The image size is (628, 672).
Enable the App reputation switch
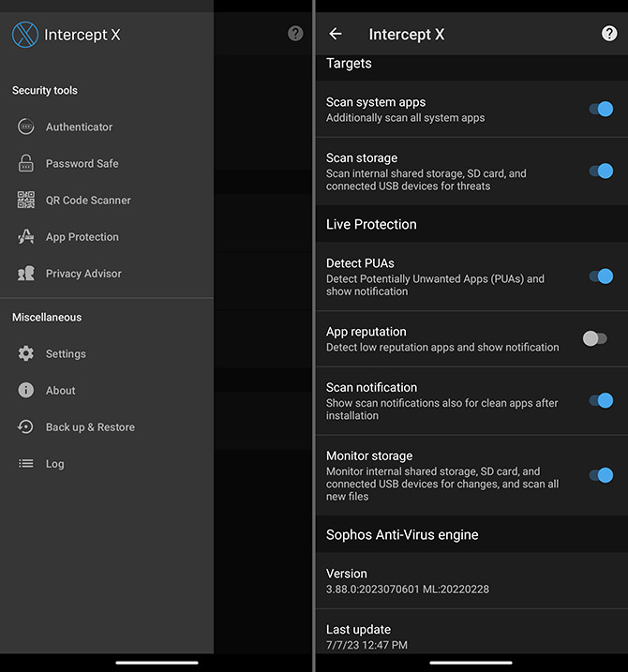tap(595, 338)
